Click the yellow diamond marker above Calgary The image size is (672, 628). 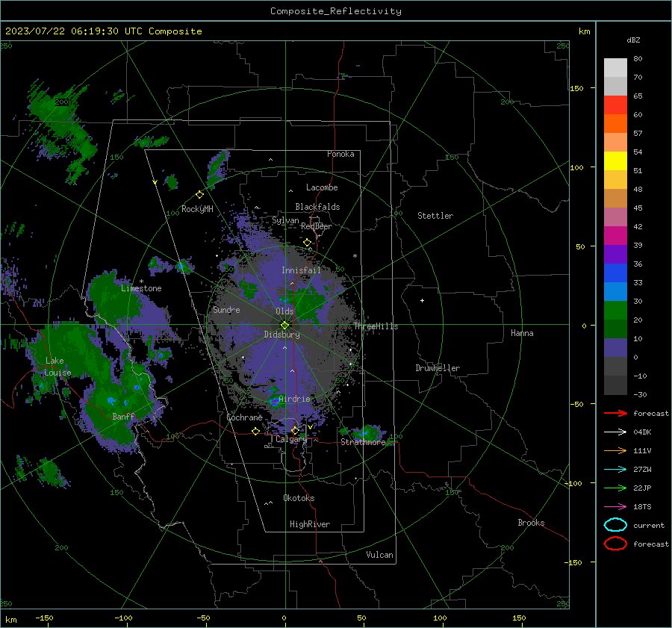295,430
